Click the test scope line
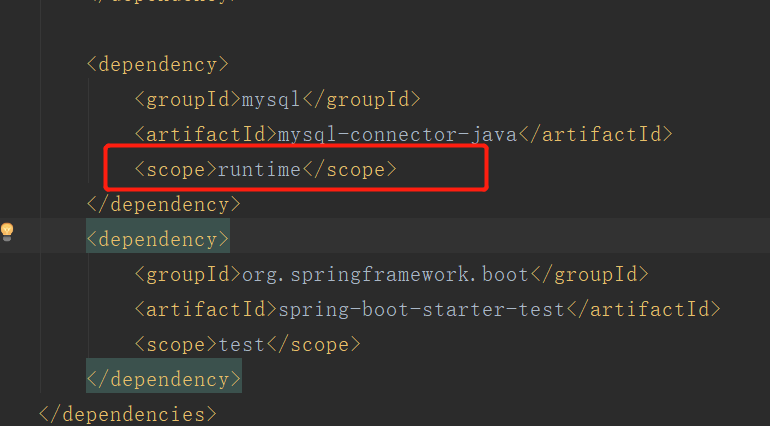 click(248, 344)
